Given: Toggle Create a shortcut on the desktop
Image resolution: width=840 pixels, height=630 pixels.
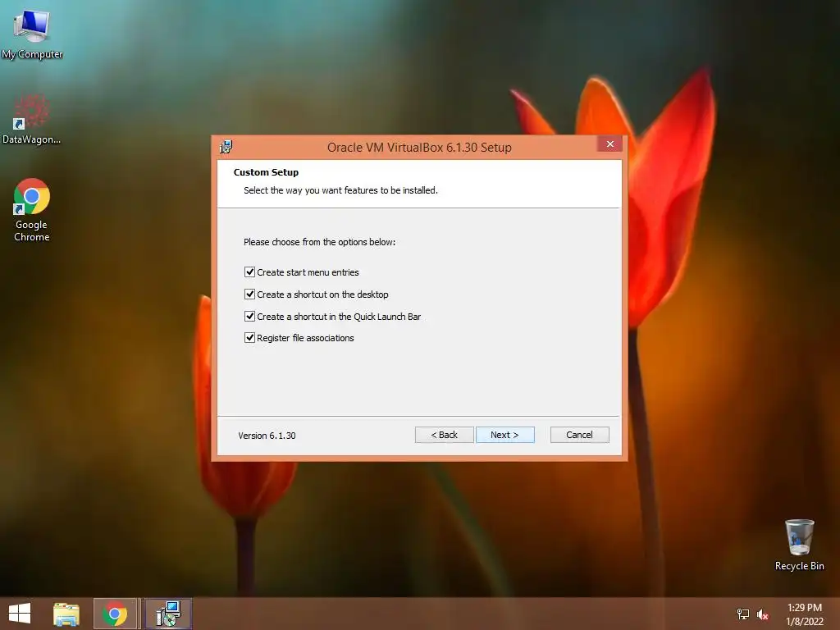Looking at the screenshot, I should click(x=249, y=294).
